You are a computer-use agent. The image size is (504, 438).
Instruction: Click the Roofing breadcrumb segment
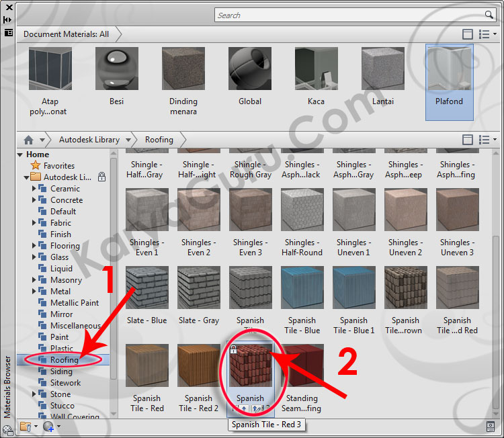[159, 140]
